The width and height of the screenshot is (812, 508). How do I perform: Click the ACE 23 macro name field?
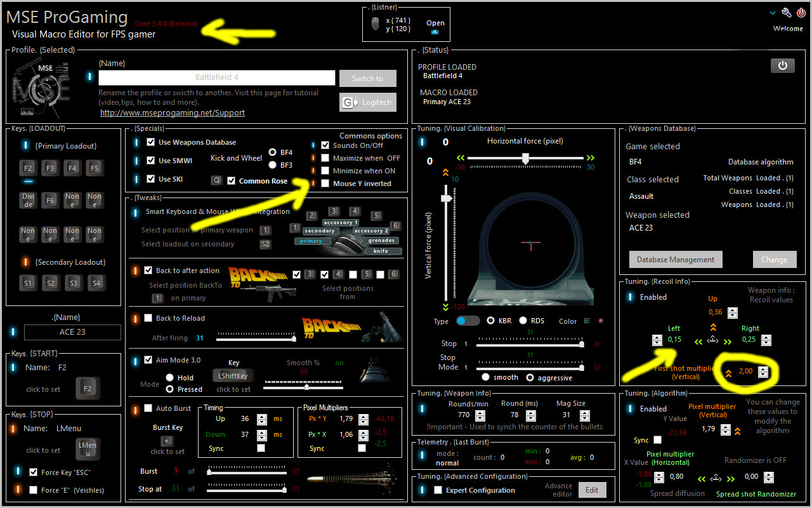tap(72, 332)
